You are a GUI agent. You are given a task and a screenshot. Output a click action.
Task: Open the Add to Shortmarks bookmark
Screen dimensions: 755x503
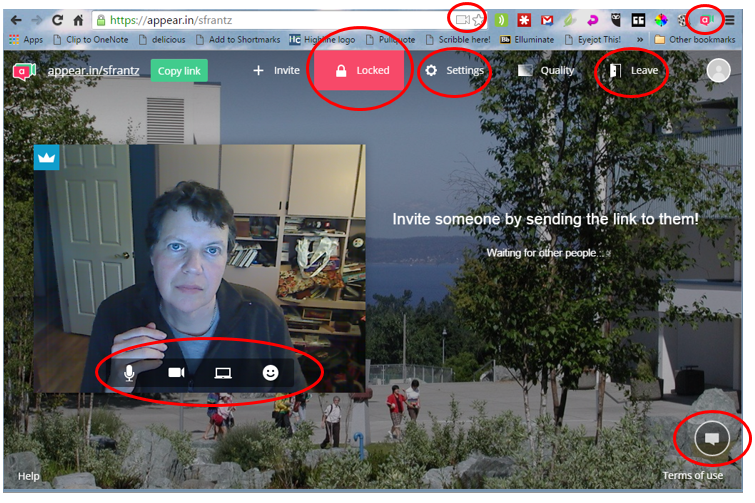pos(238,39)
